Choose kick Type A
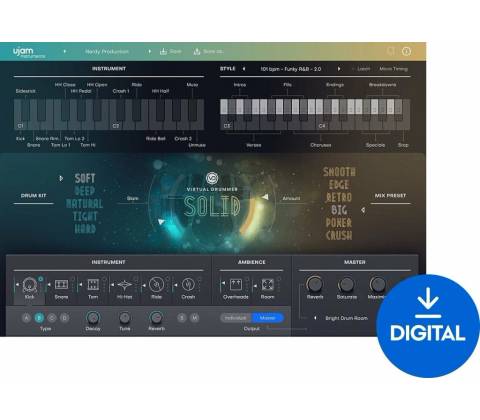Screen dimensions: 480x420 click(26, 318)
